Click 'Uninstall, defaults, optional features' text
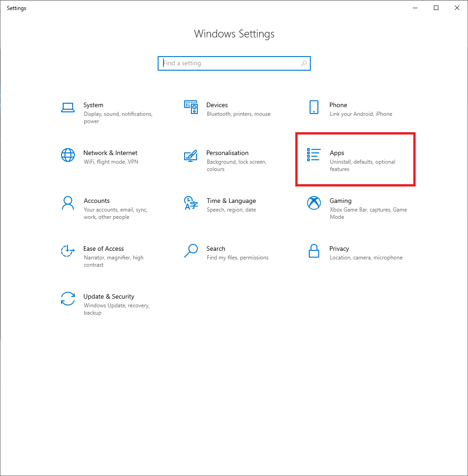 tap(362, 166)
